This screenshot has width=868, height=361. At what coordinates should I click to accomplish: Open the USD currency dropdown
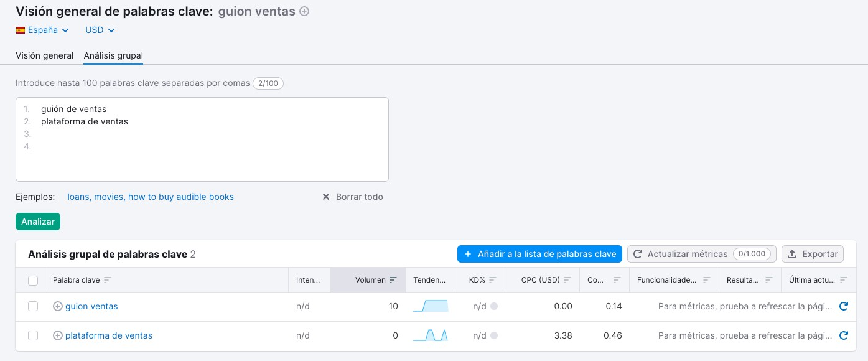[x=100, y=30]
